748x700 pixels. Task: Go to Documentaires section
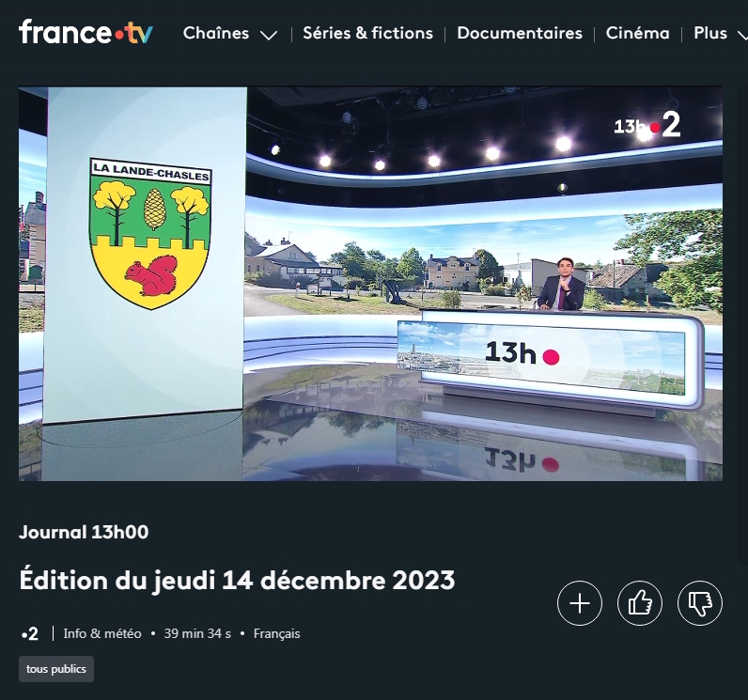[x=520, y=34]
